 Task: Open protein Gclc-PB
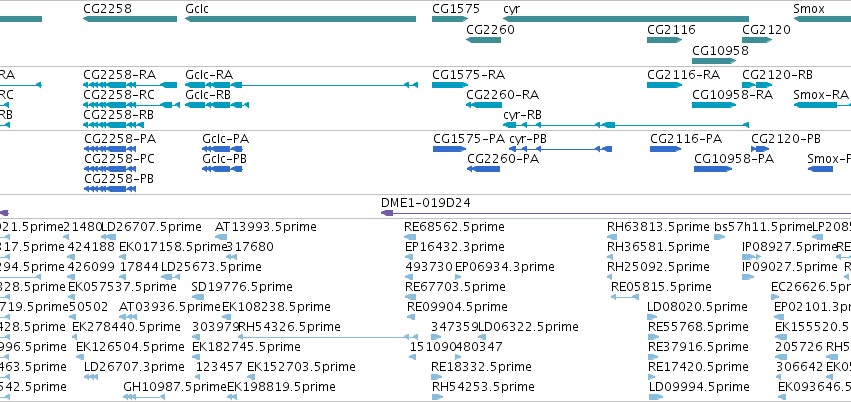[x=224, y=159]
